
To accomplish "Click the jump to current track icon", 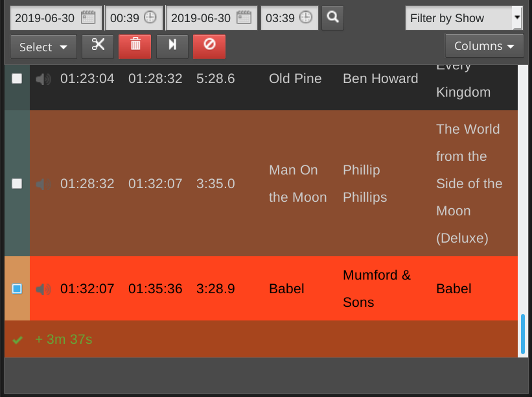I will [172, 47].
